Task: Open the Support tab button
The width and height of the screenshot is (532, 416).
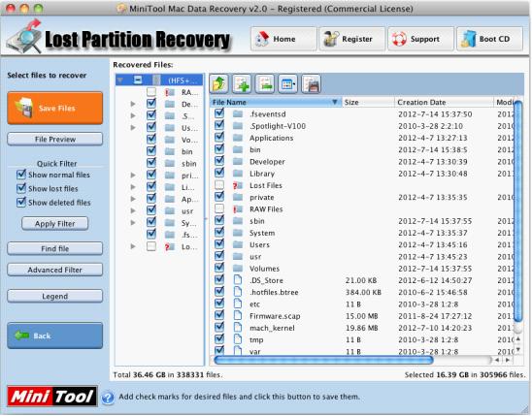Action: pyautogui.click(x=420, y=39)
